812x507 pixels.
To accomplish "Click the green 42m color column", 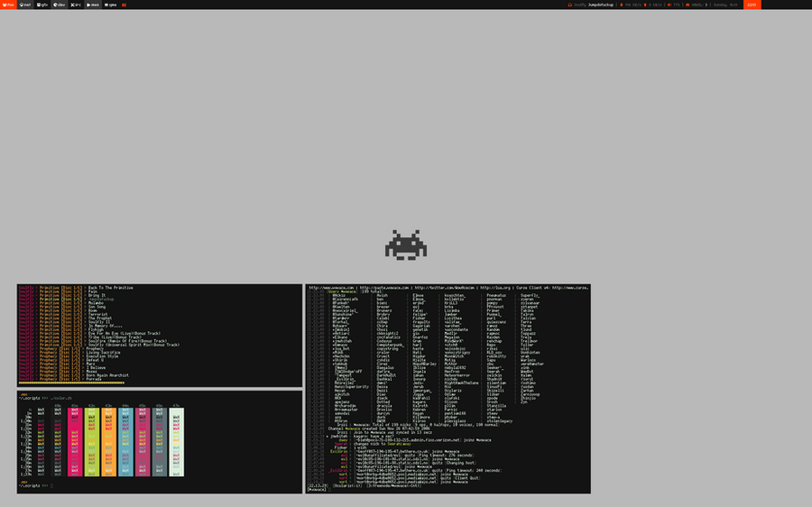I will [92, 442].
